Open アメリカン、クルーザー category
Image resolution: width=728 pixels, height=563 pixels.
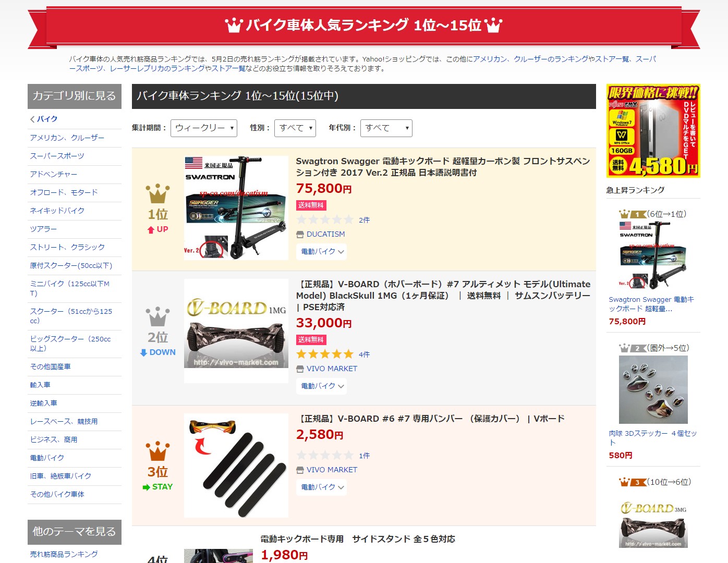(67, 138)
